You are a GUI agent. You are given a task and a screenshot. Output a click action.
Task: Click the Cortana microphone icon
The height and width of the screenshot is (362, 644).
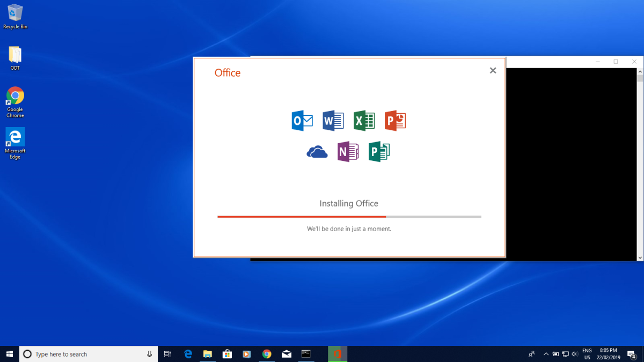click(149, 354)
